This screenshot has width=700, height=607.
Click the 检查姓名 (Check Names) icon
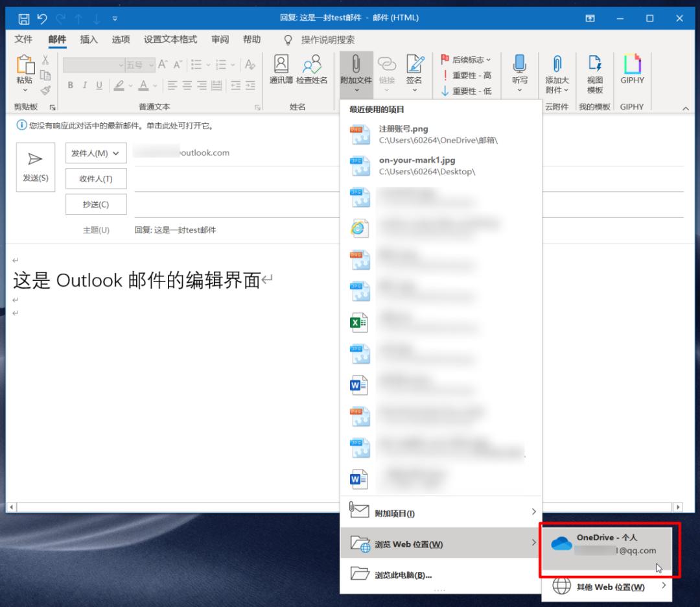click(x=312, y=73)
